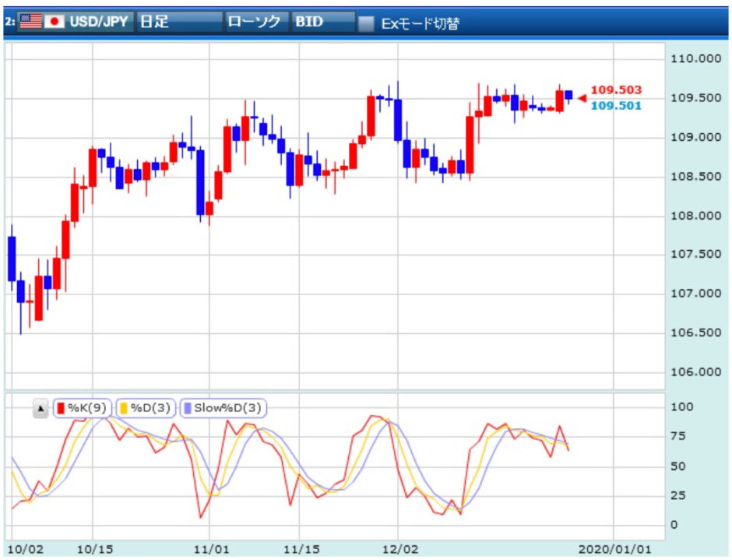Open the ローソク chart type dropdown
Image resolution: width=732 pixels, height=560 pixels.
[256, 22]
